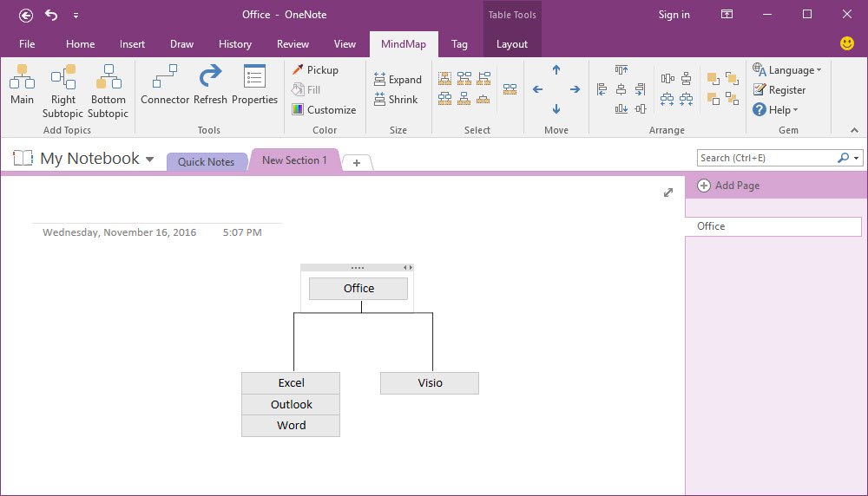868x496 pixels.
Task: Open My Notebook dropdown arrow
Action: tap(149, 160)
